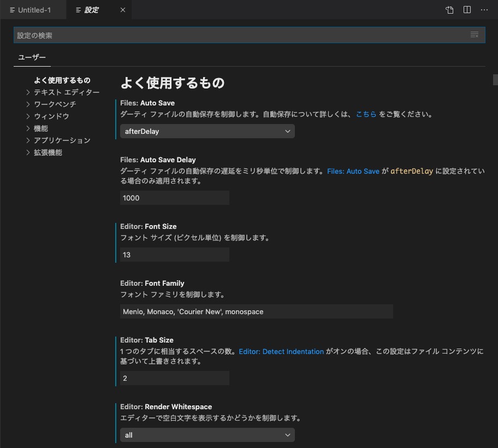Open the More Actions ellipsis menu
The width and height of the screenshot is (498, 448).
tap(484, 10)
